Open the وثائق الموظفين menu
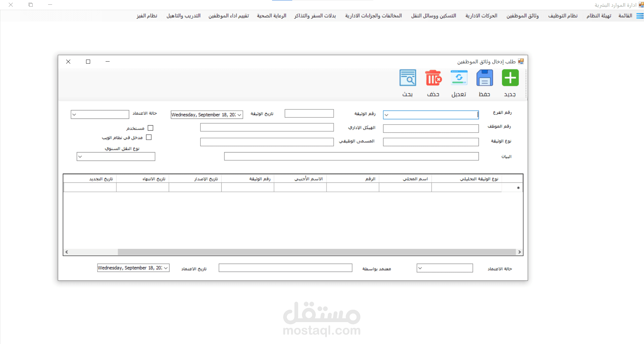Image resolution: width=644 pixels, height=344 pixels. click(x=523, y=16)
